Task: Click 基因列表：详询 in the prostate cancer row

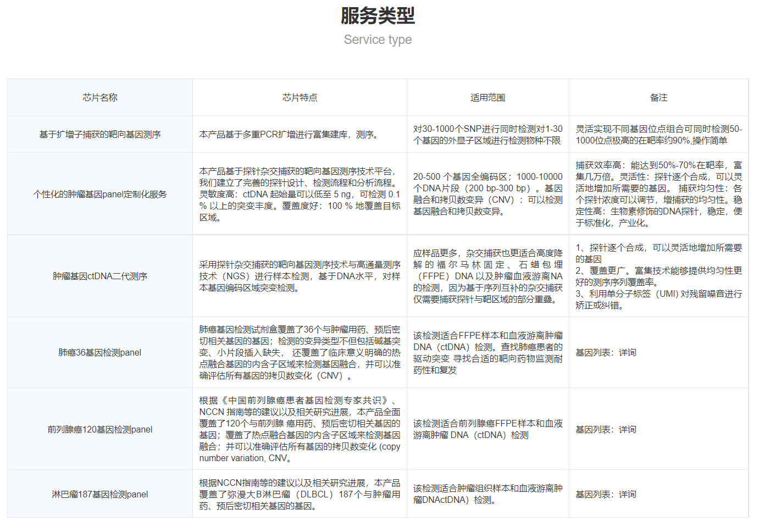Action: click(606, 429)
